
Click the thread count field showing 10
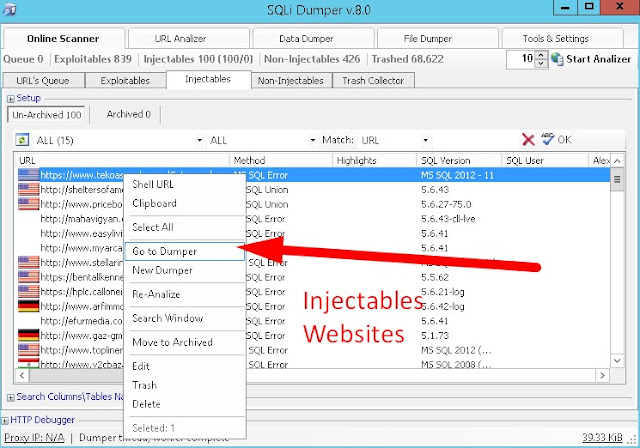(x=521, y=59)
